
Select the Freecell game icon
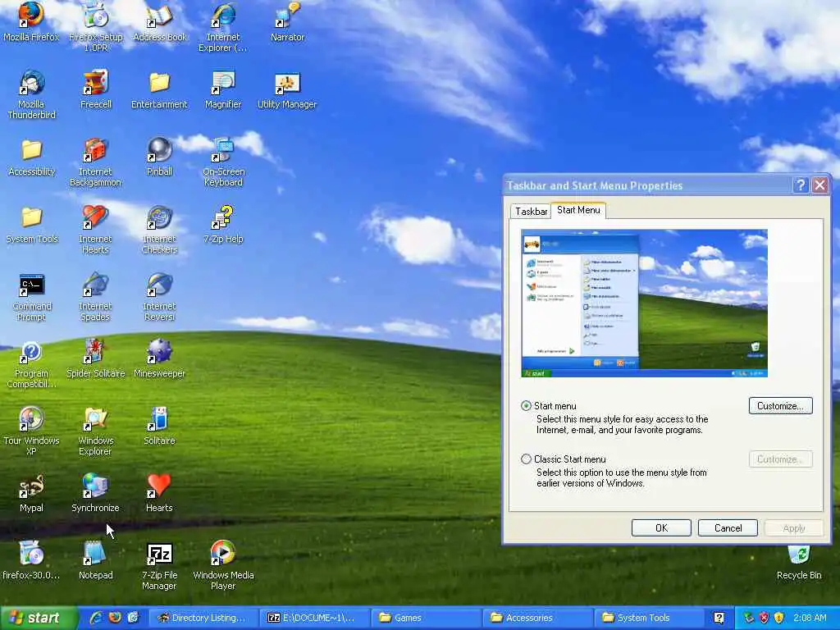pyautogui.click(x=96, y=89)
